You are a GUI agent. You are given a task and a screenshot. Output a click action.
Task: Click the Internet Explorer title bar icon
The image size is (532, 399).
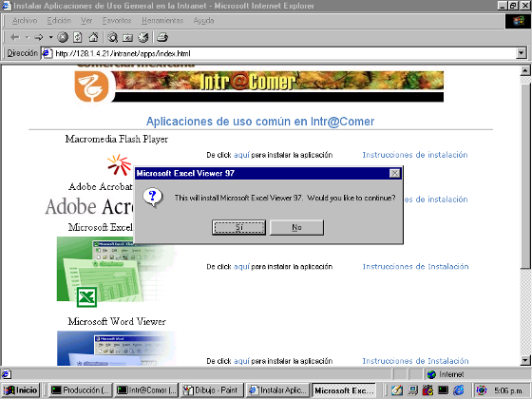tap(6, 6)
